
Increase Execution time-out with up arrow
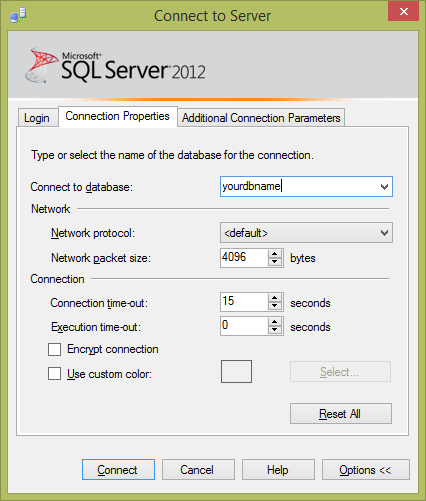(275, 322)
